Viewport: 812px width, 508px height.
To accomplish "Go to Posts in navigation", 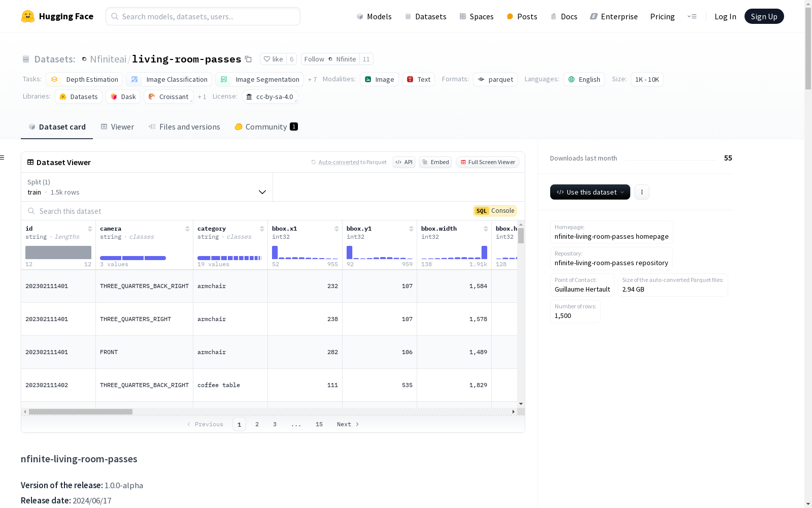I will pyautogui.click(x=522, y=16).
